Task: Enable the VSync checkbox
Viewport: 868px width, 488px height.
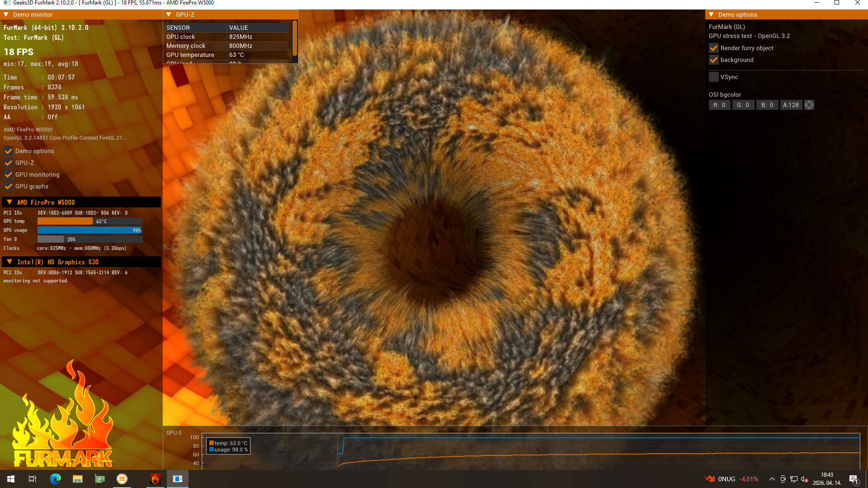Action: click(714, 77)
